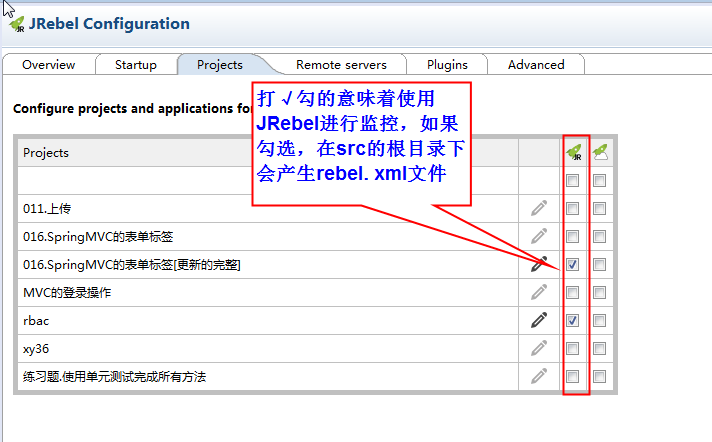This screenshot has width=712, height=442.
Task: Edit pencil icon for xy36 project
Action: 539,348
